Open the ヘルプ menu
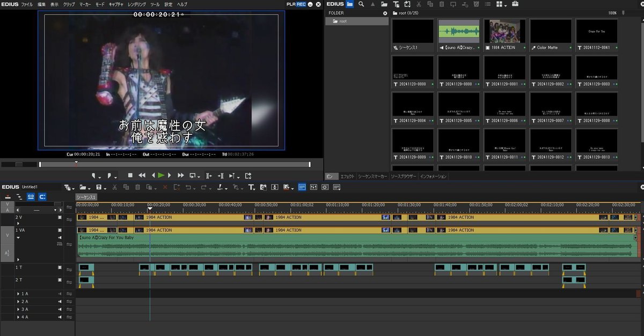644x336 pixels. tap(182, 4)
